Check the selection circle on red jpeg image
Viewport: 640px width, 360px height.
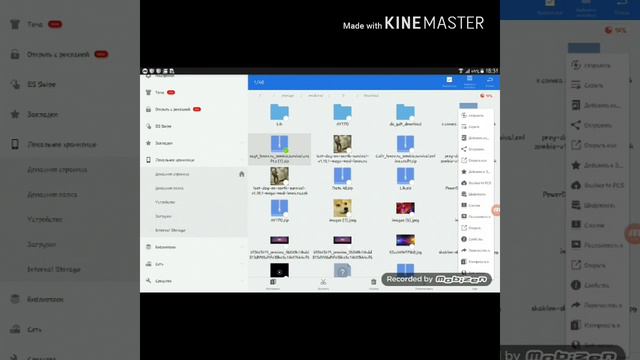(412, 214)
